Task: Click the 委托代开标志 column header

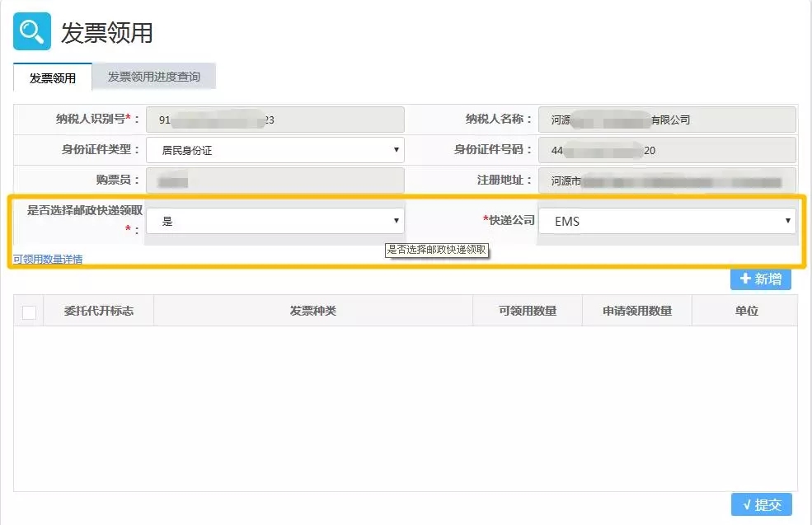Action: click(x=98, y=311)
